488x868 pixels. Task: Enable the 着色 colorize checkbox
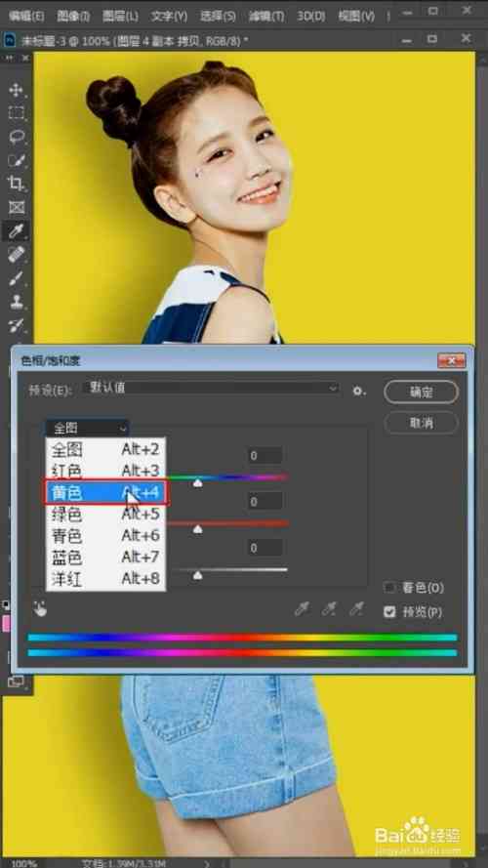point(389,588)
